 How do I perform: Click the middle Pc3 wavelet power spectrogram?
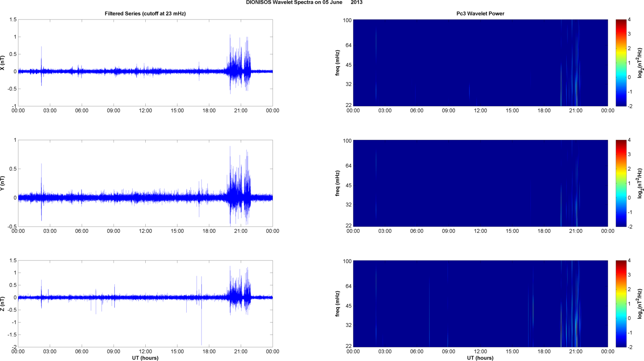[x=480, y=183]
